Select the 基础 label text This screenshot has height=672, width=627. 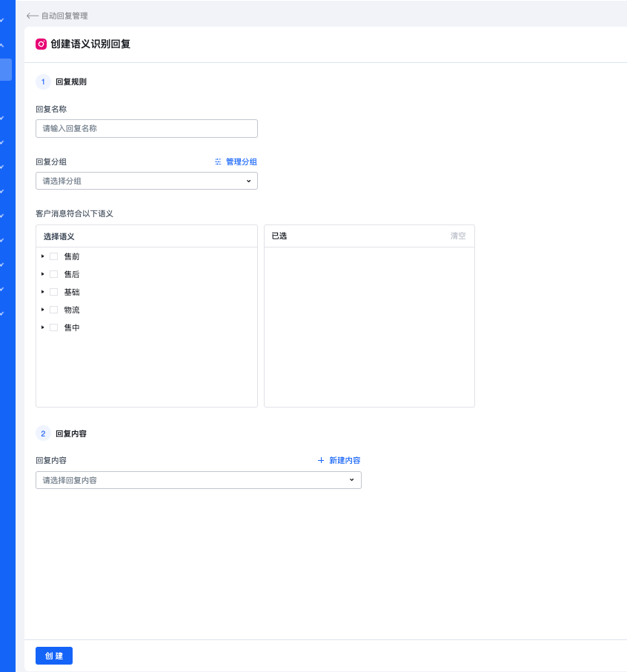[72, 292]
